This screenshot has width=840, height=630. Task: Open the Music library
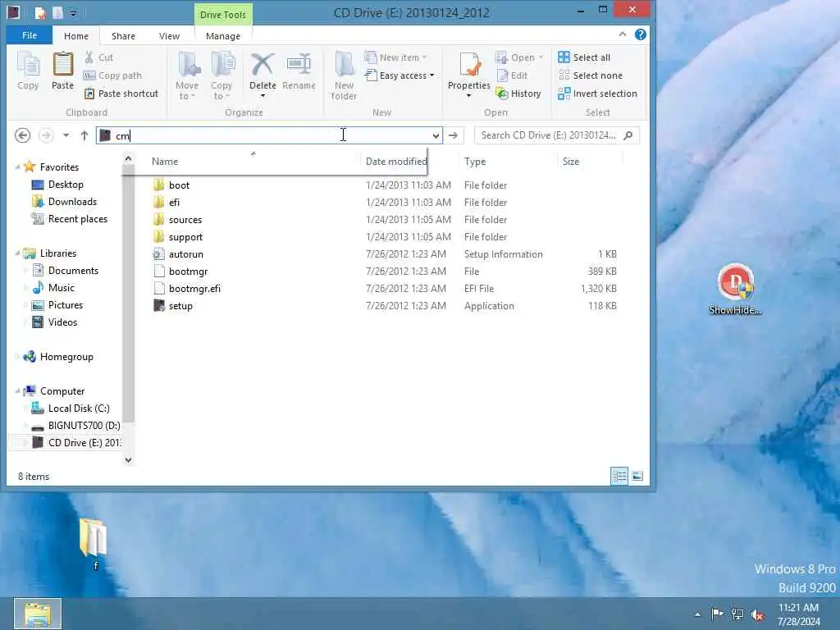pyautogui.click(x=61, y=288)
